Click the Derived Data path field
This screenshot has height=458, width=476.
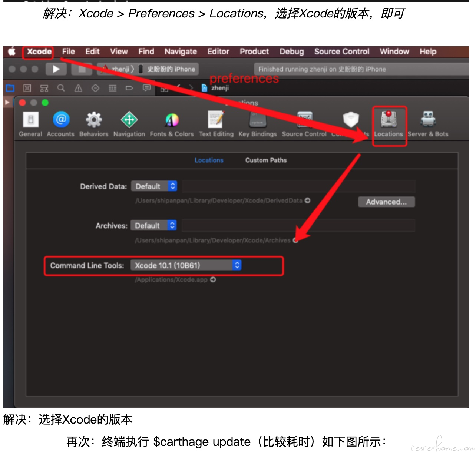298,186
